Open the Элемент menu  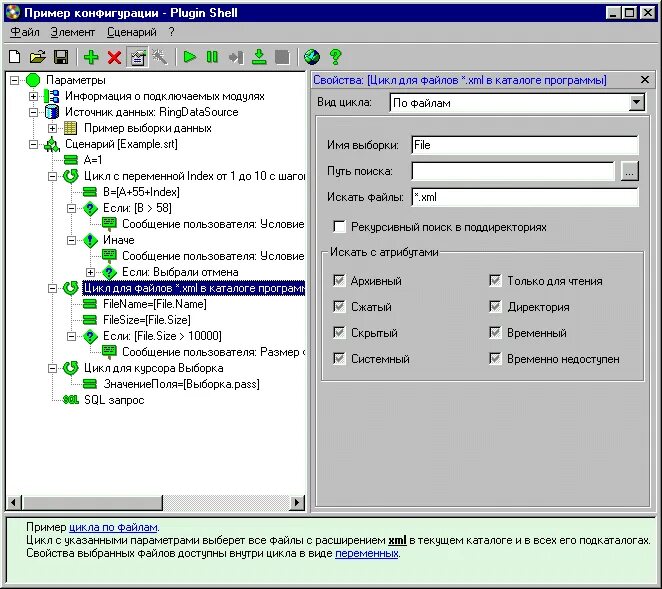click(73, 32)
